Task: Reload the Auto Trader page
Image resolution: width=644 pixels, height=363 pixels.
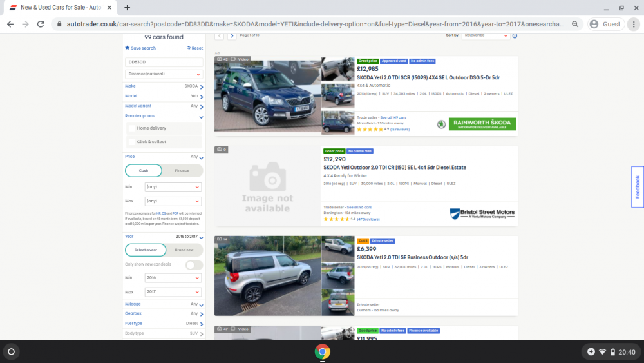Action: [x=40, y=25]
